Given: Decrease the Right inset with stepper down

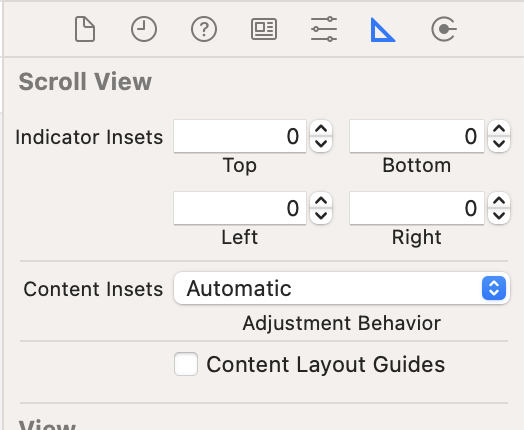Looking at the screenshot, I should tap(499, 216).
